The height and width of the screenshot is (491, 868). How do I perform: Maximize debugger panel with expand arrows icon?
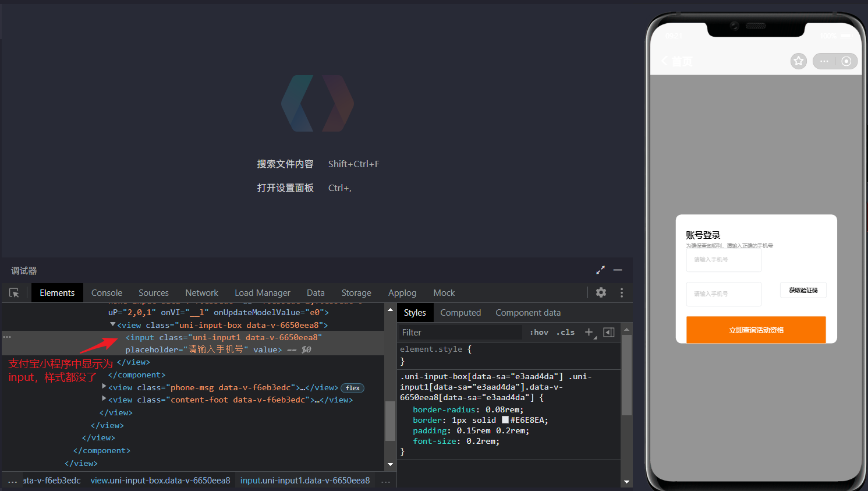pos(600,270)
